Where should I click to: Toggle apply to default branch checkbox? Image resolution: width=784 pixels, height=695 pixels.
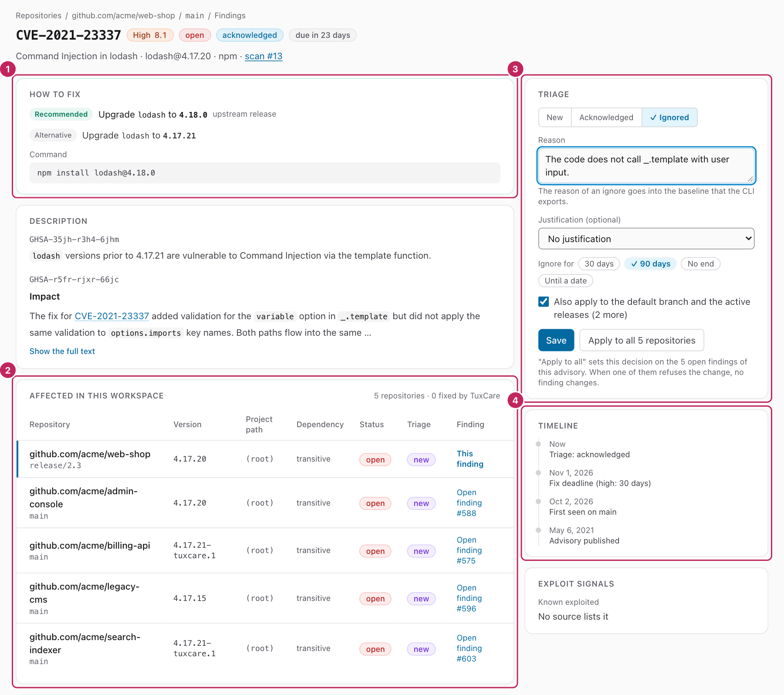pyautogui.click(x=544, y=302)
